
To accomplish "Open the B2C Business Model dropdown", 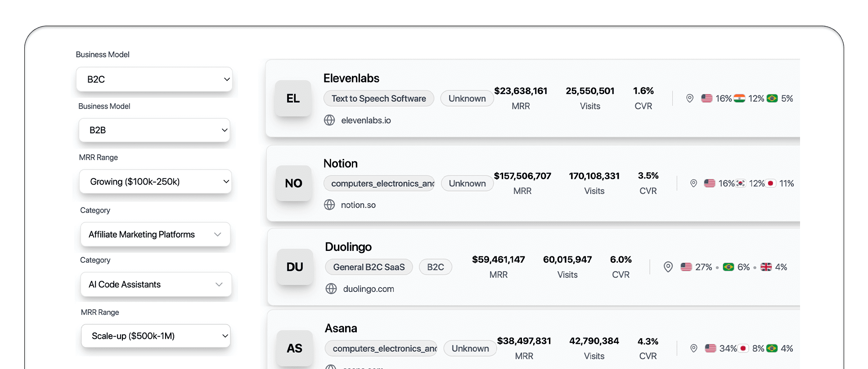I will (154, 79).
